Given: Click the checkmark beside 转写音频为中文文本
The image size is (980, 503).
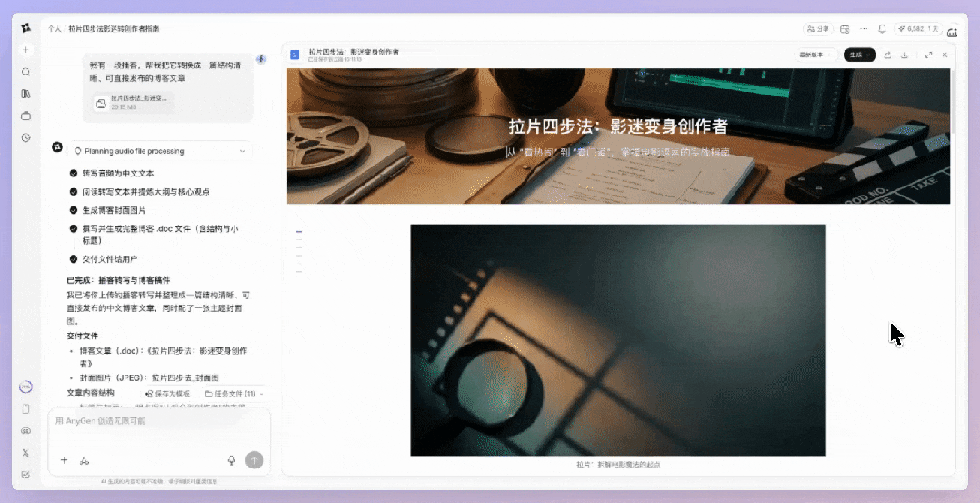Looking at the screenshot, I should coord(74,173).
